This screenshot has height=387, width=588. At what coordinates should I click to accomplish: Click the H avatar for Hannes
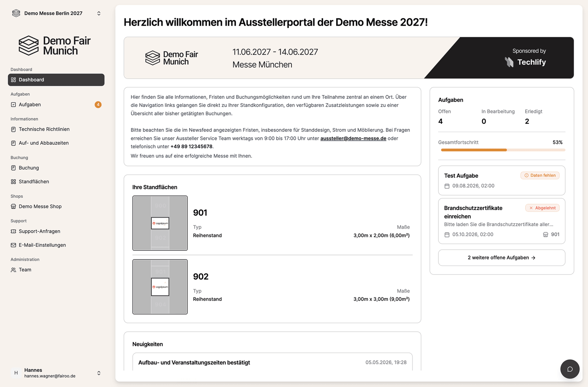tap(16, 373)
